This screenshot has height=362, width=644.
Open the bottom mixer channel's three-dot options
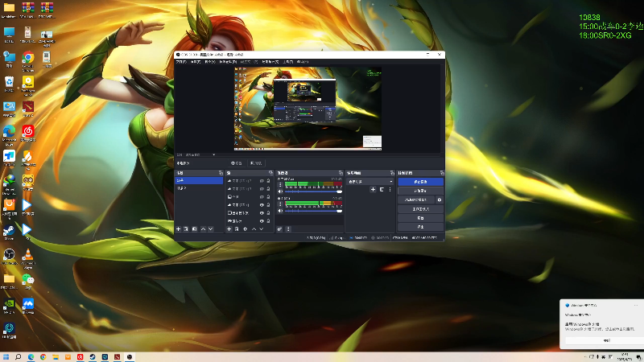tap(280, 204)
